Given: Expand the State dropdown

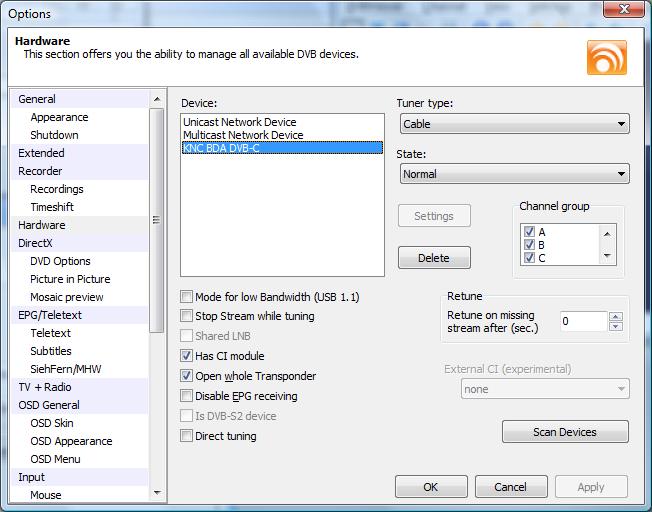Looking at the screenshot, I should pyautogui.click(x=513, y=174).
